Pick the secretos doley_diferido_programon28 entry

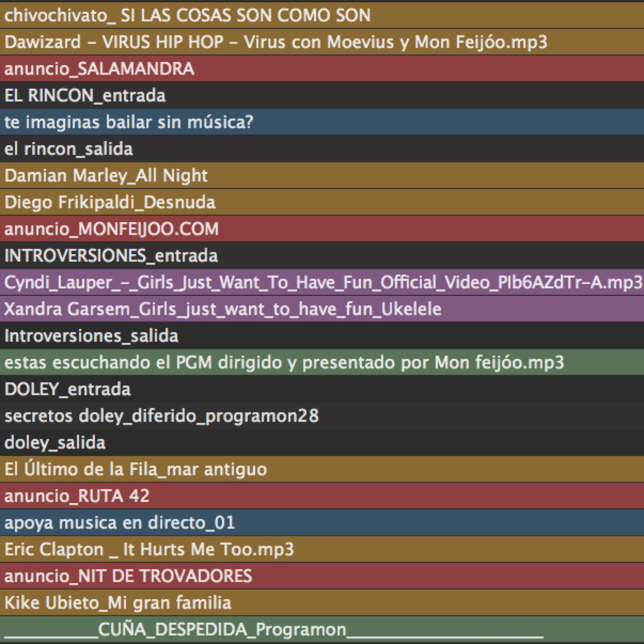point(161,415)
